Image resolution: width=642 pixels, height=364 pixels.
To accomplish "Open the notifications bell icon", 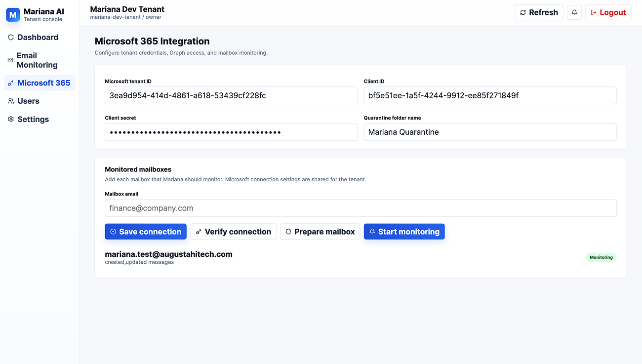I will coord(574,12).
